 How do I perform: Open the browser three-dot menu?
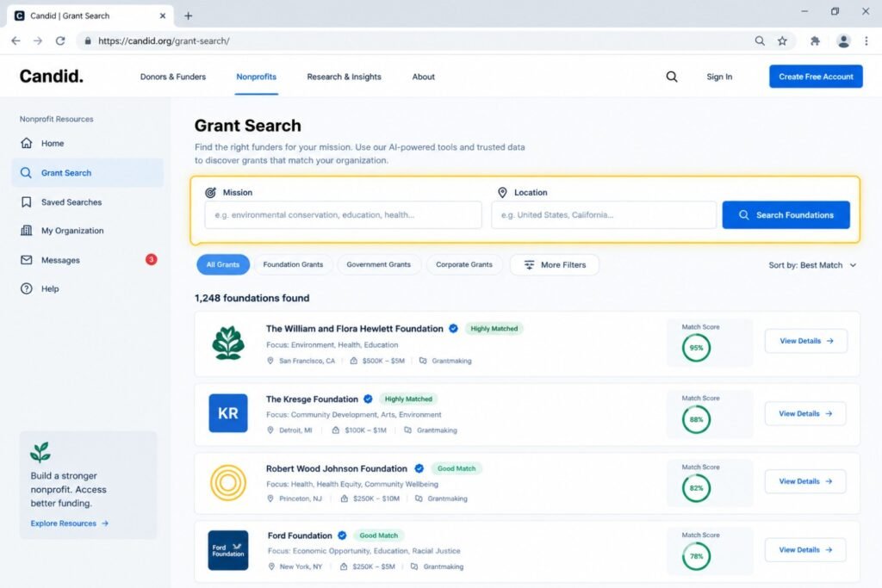(x=866, y=40)
